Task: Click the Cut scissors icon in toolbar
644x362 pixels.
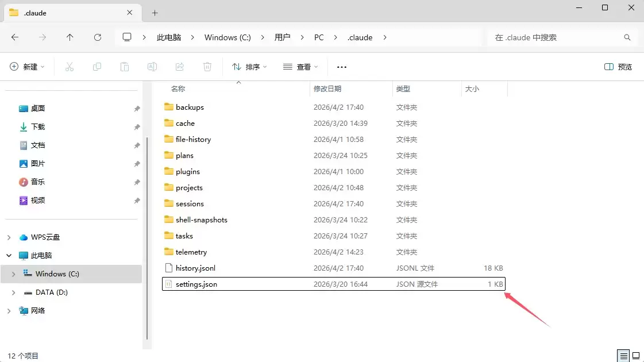Action: coord(70,67)
